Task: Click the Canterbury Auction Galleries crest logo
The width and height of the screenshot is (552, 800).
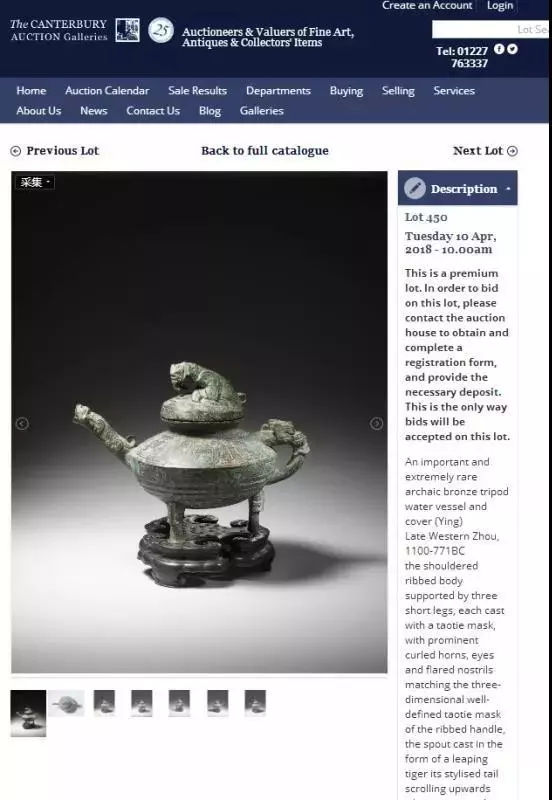Action: click(127, 30)
